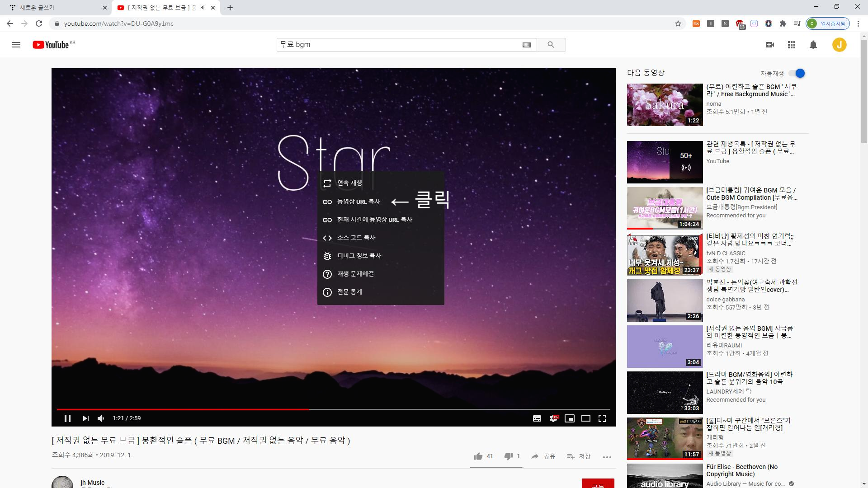Image resolution: width=868 pixels, height=488 pixels.
Task: Click the search magnifier button
Action: click(x=551, y=45)
